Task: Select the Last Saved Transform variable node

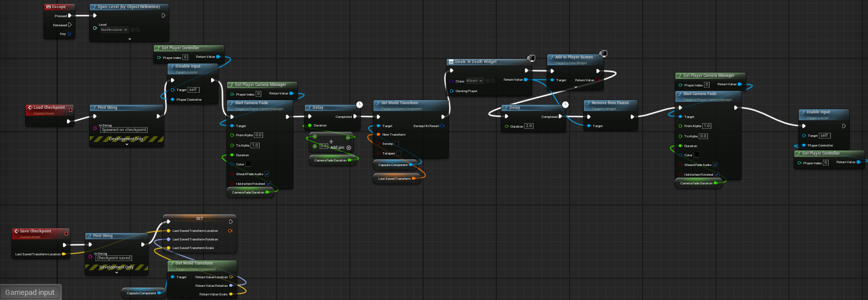Action: pos(397,179)
